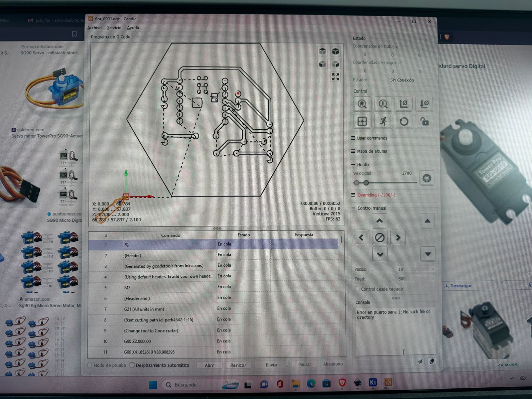Start Z-probe with the magnifier-arrow button
This screenshot has width=532, height=399.
[383, 104]
